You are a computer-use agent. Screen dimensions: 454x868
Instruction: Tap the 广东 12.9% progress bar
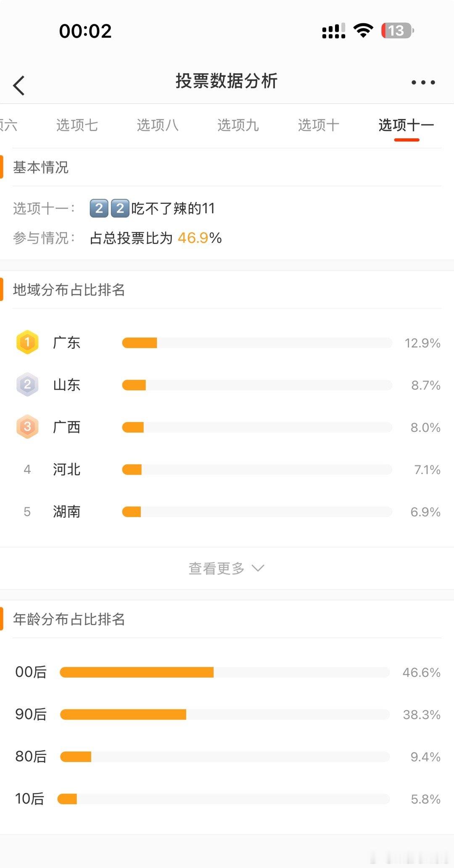tap(257, 343)
